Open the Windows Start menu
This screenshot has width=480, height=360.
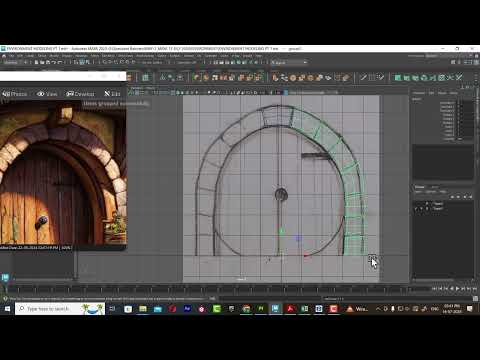point(7,309)
